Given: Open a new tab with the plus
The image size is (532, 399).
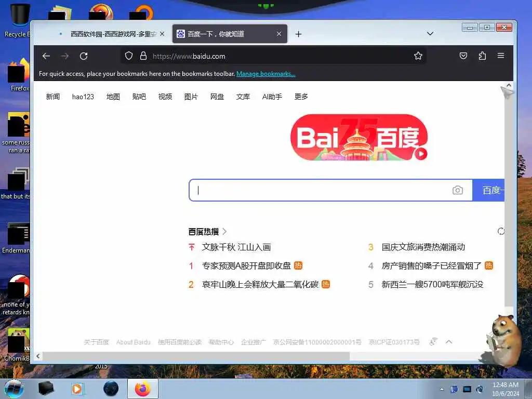Looking at the screenshot, I should (x=298, y=34).
